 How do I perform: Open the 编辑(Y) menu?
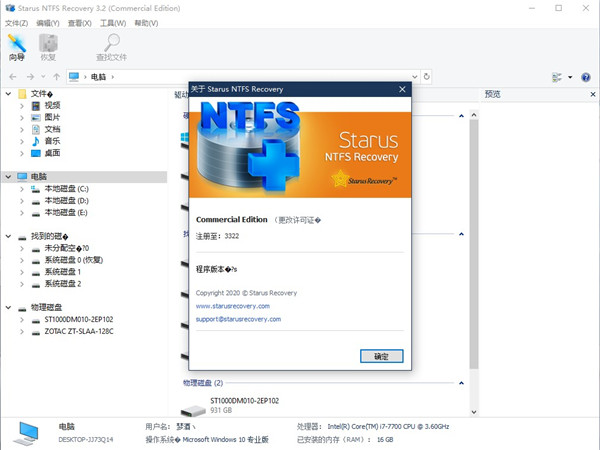click(x=48, y=23)
